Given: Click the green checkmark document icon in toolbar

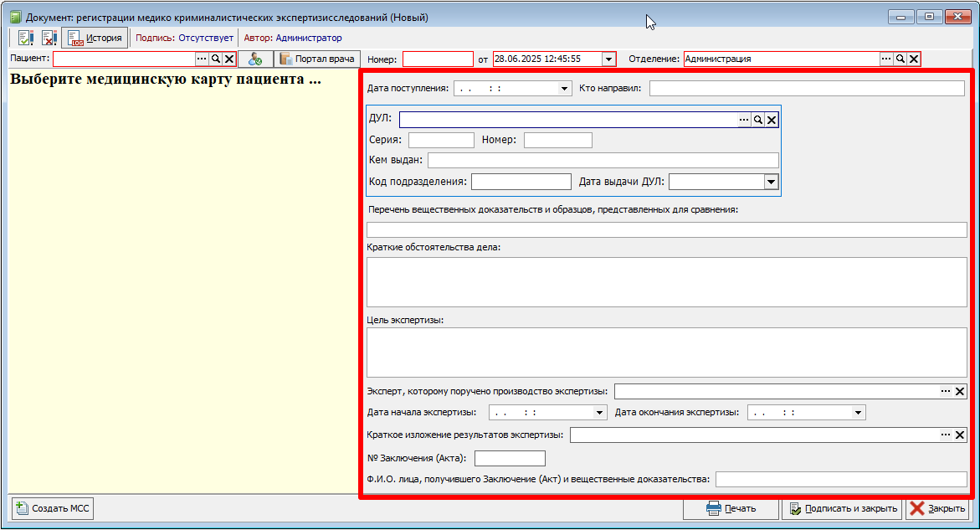Looking at the screenshot, I should (26, 39).
